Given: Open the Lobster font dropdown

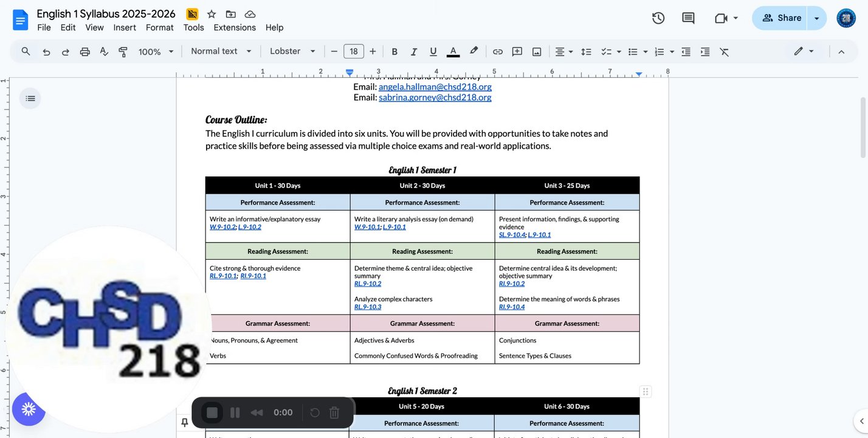Looking at the screenshot, I should 293,51.
